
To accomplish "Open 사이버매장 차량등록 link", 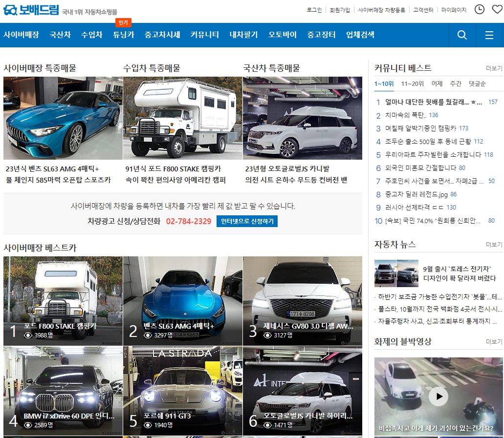I will 381,10.
